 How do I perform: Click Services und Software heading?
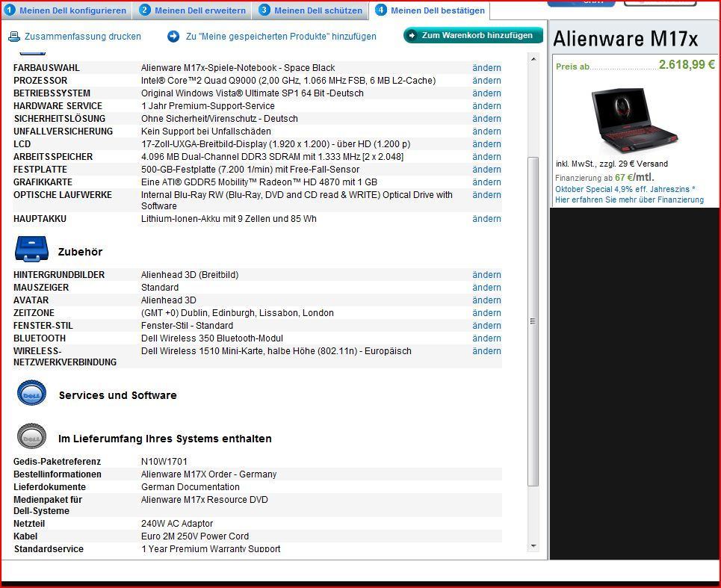point(118,395)
